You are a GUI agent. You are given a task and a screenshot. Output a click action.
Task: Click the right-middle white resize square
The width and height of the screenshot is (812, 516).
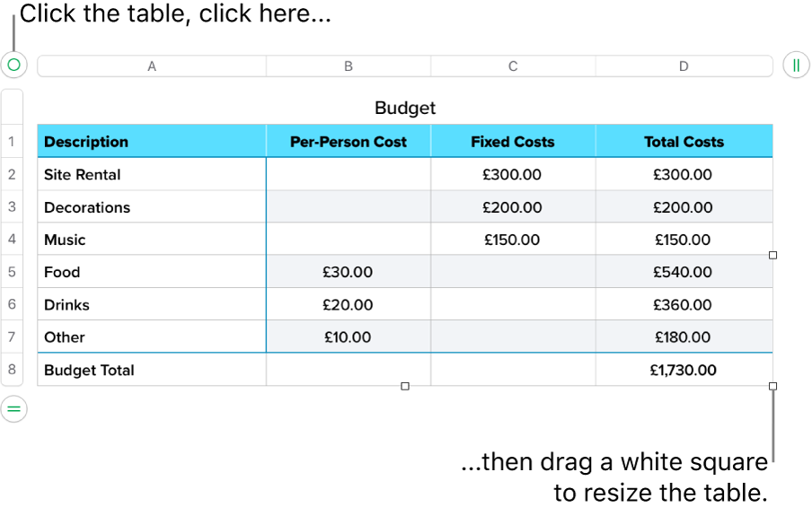pyautogui.click(x=773, y=256)
